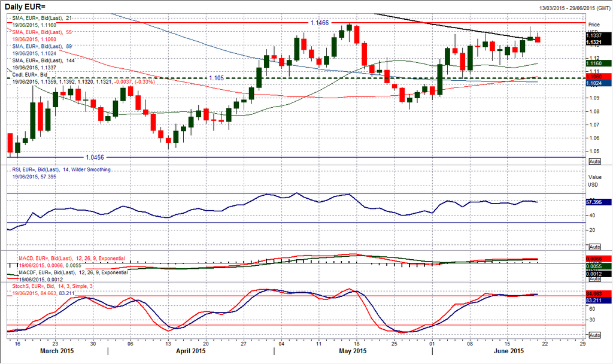The image size is (613, 364).
Task: Click the red 0.0066 MACD value tag
Action: (x=599, y=259)
